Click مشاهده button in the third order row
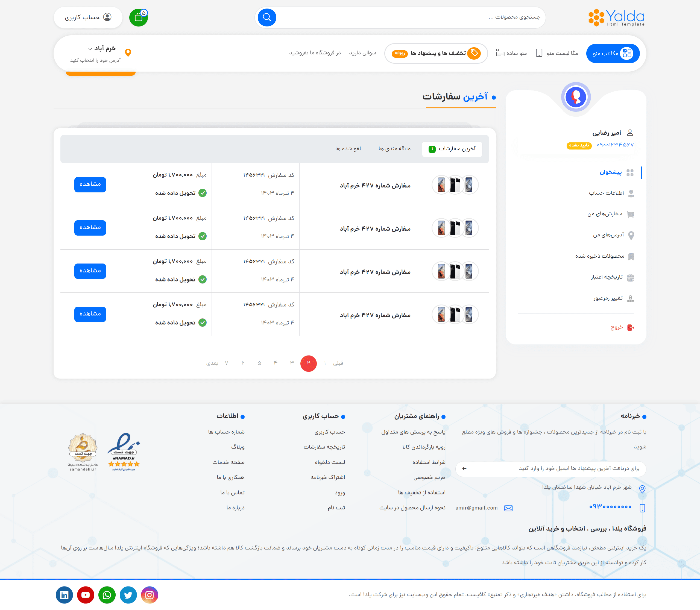The image size is (700, 610). pos(90,271)
